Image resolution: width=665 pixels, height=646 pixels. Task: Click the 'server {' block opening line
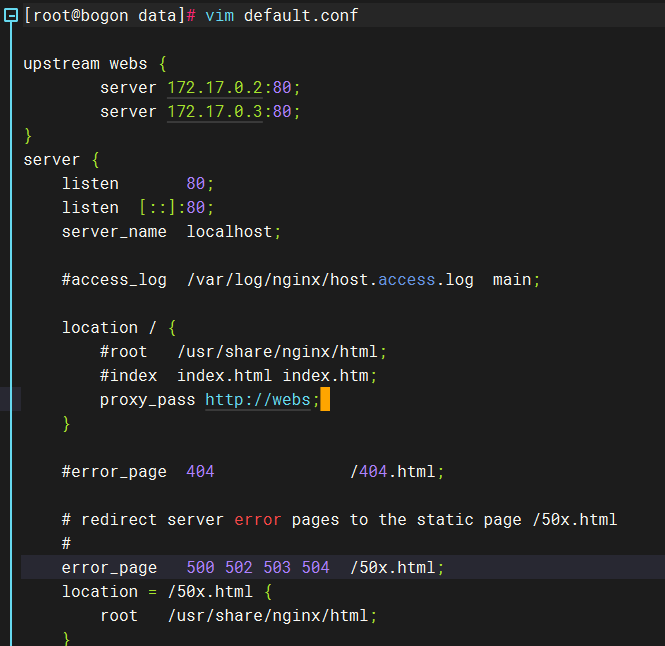click(61, 160)
